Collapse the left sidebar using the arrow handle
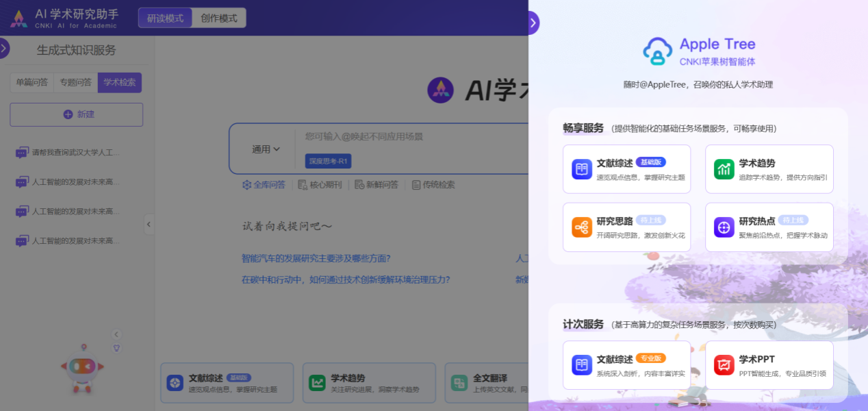 click(x=149, y=224)
